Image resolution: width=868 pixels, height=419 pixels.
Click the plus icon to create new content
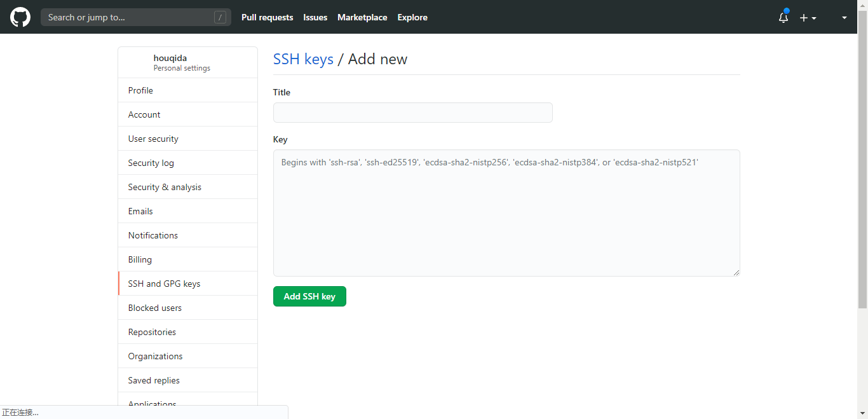coord(803,17)
